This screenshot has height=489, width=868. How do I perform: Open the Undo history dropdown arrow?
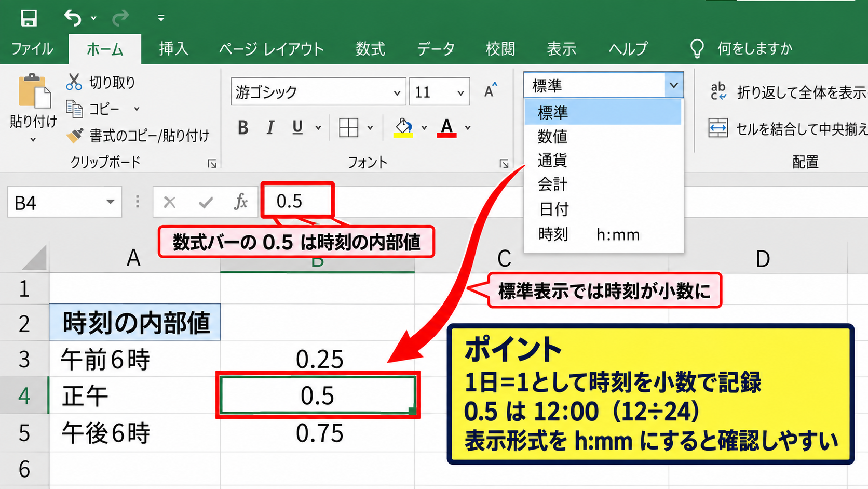[x=93, y=18]
